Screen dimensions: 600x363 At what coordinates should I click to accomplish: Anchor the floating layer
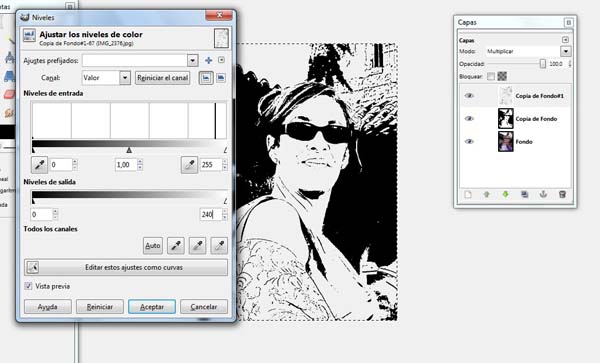(543, 195)
